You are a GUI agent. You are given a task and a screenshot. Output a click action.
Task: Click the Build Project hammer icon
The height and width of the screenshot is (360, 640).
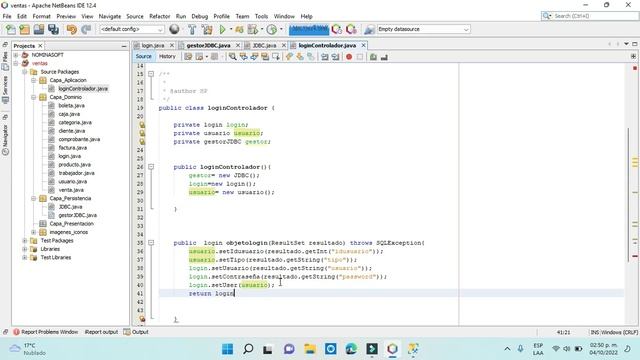192,29
